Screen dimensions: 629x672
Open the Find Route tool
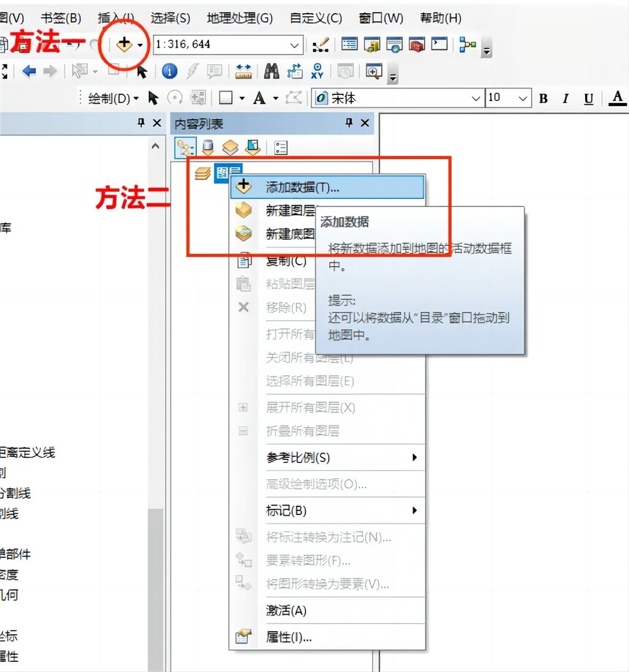[x=295, y=71]
